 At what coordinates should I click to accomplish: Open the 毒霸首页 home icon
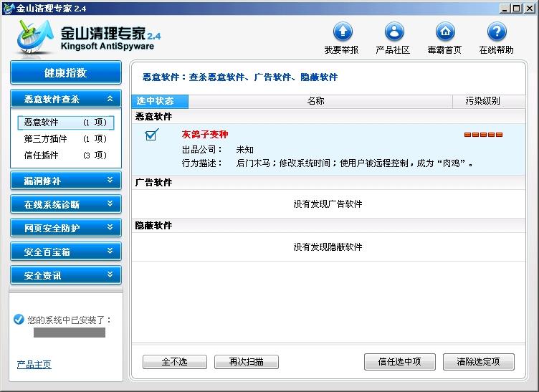pyautogui.click(x=446, y=32)
